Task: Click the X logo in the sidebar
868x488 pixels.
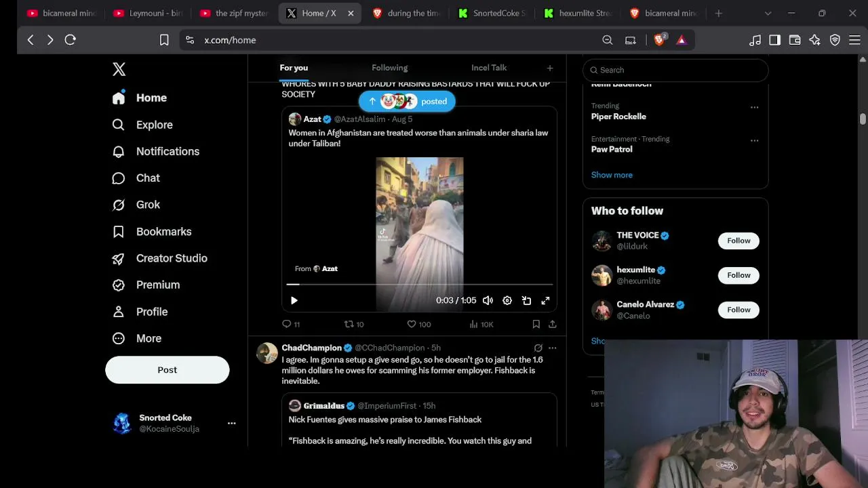Action: click(x=119, y=69)
